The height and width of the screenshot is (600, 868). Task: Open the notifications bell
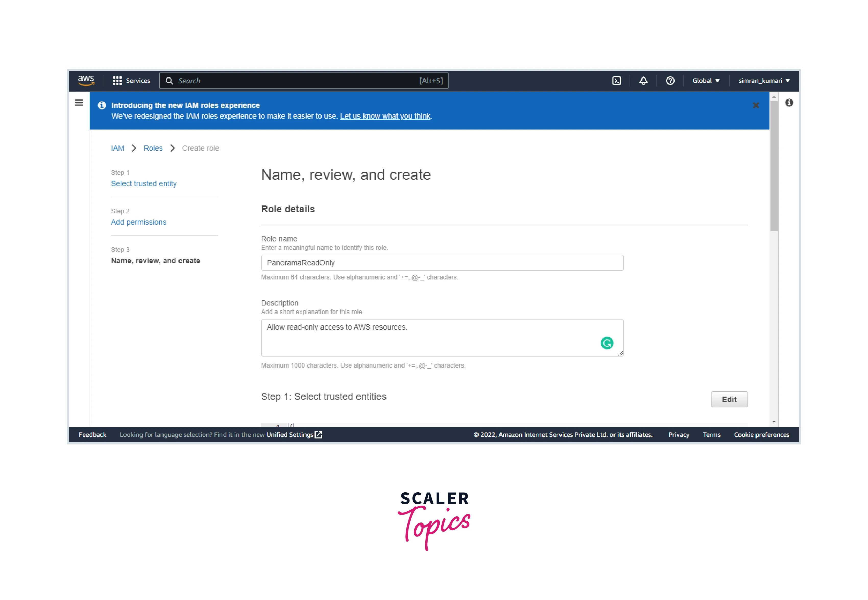(643, 80)
